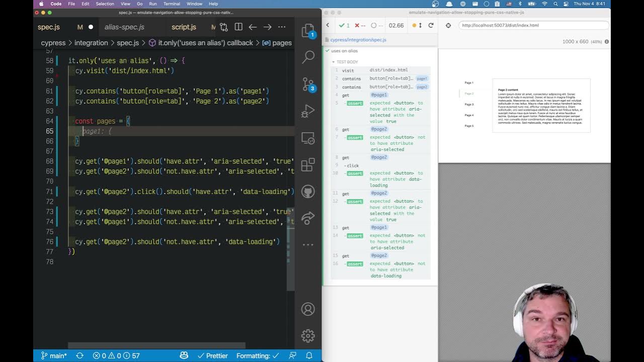Open the Explorer view in the activity bar

point(308,31)
